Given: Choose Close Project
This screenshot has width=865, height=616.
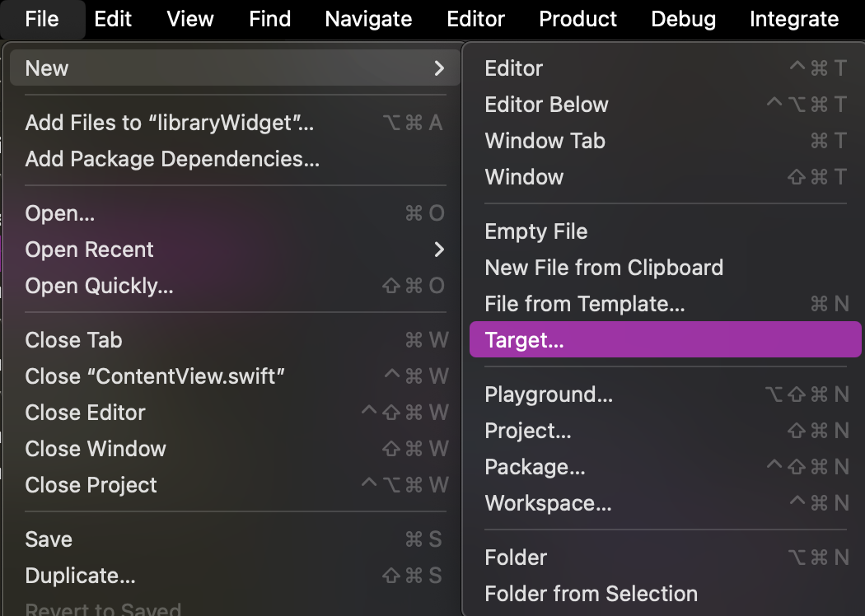Looking at the screenshot, I should pos(235,485).
